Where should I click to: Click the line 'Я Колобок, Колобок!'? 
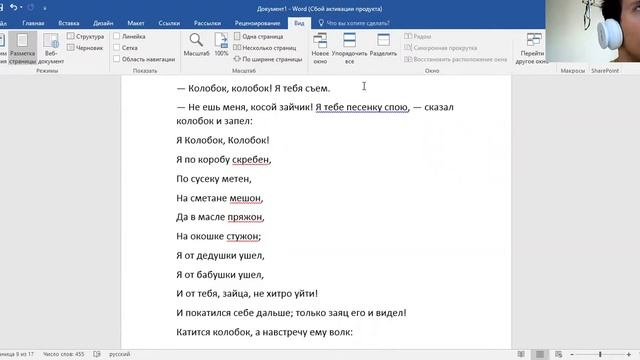[x=223, y=140]
